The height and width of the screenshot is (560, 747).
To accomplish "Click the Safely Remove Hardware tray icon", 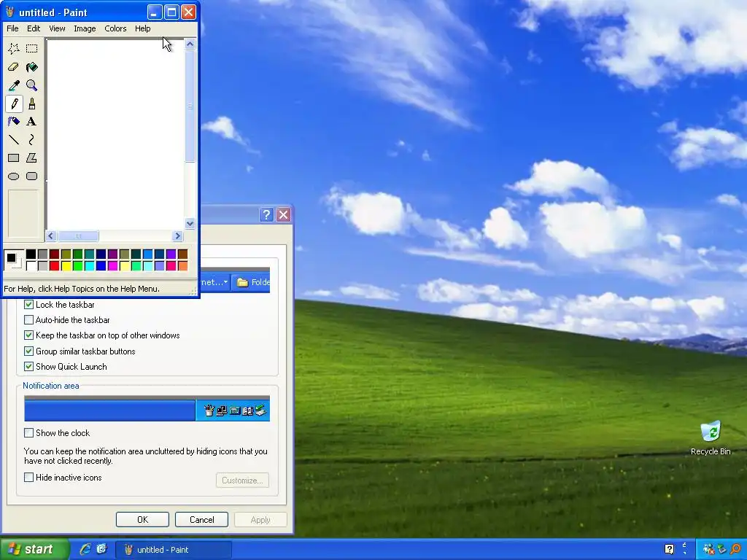I will (x=721, y=549).
